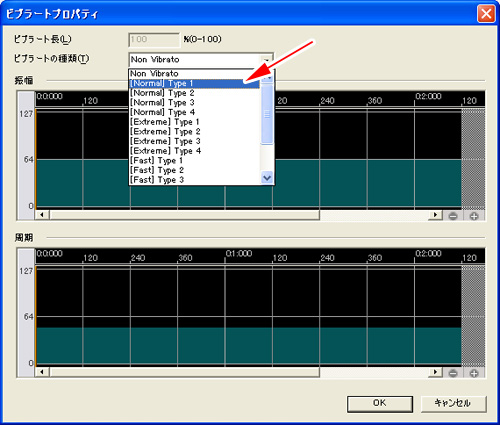The image size is (500, 425).
Task: Click left arrow of period horizontal scrollbar
Action: [x=42, y=372]
